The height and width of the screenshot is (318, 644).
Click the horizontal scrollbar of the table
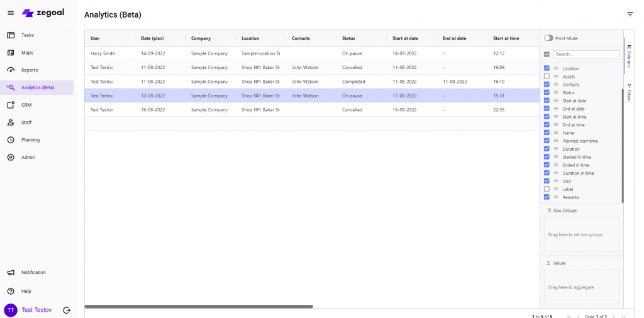(x=198, y=307)
